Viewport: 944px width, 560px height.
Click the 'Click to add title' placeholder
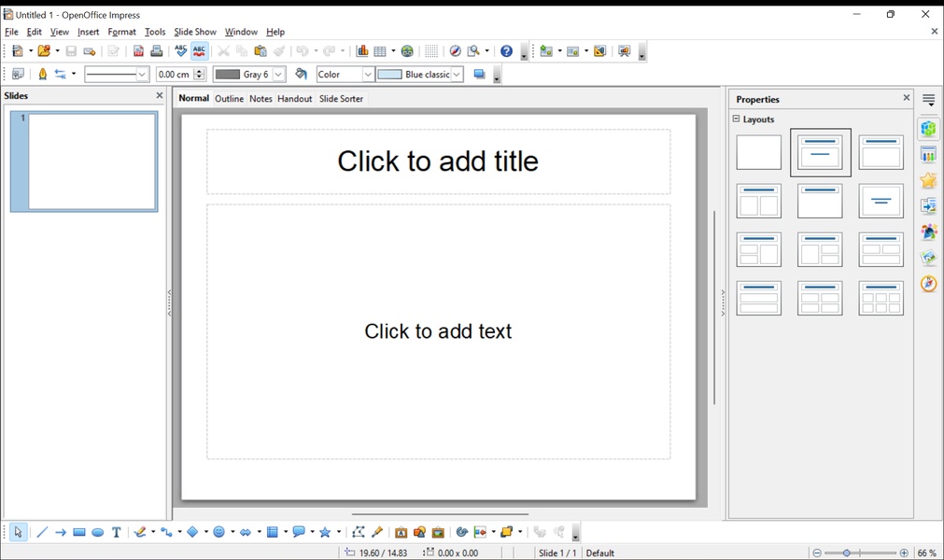tap(438, 161)
